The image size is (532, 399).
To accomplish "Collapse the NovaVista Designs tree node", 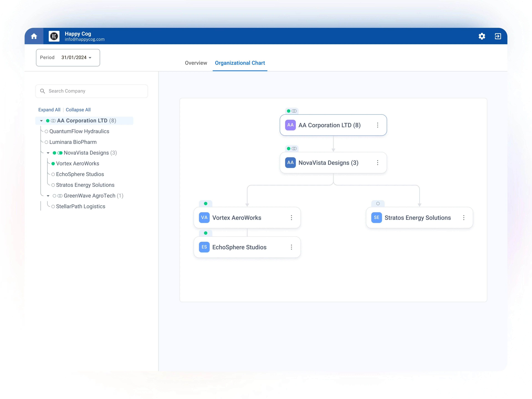I will point(48,153).
